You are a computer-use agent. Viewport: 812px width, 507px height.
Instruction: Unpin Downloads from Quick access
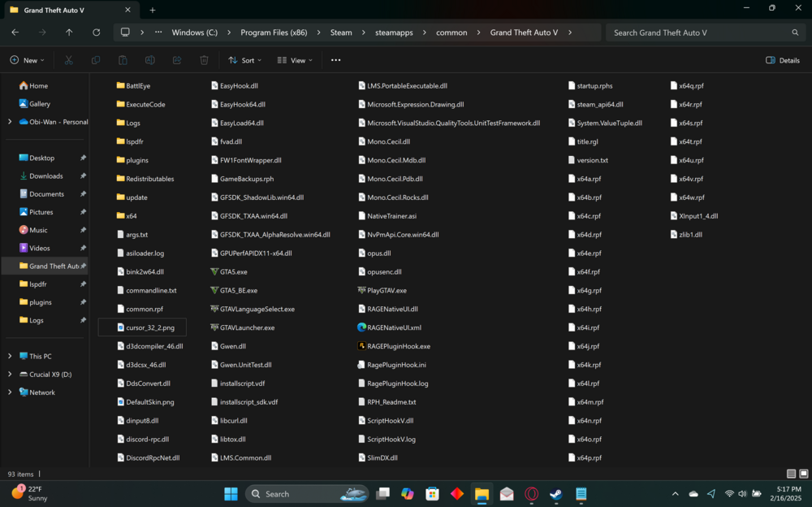tap(83, 176)
